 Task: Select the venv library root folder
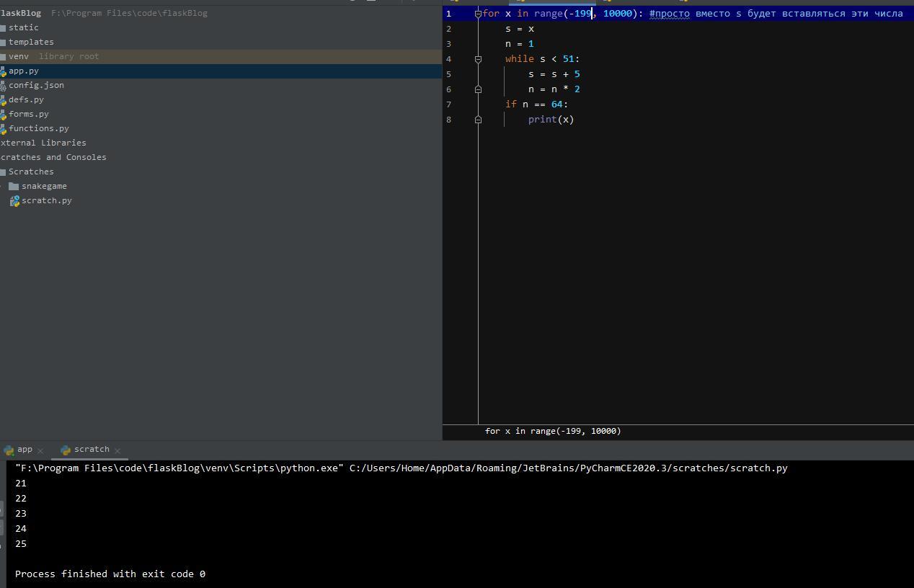tap(19, 56)
